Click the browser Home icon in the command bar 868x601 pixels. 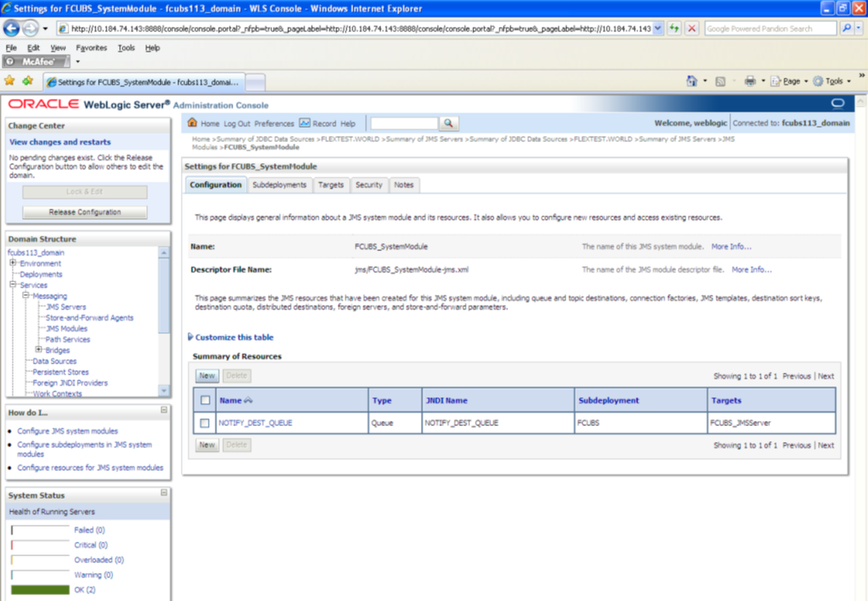click(691, 81)
